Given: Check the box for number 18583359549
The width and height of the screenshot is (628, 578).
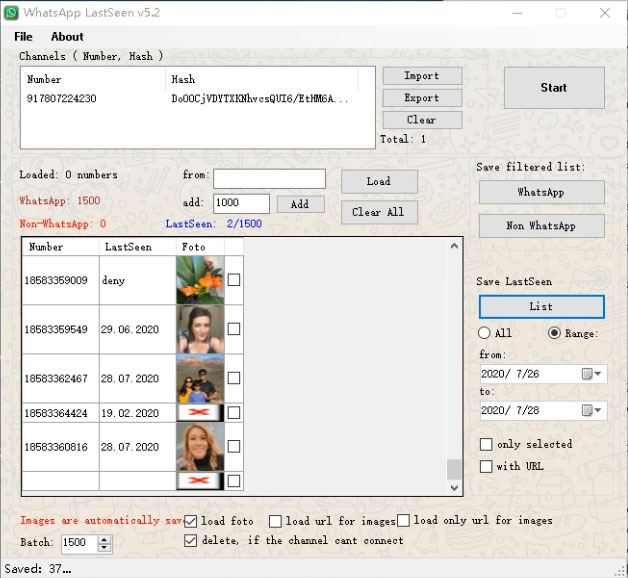Looking at the screenshot, I should (234, 330).
